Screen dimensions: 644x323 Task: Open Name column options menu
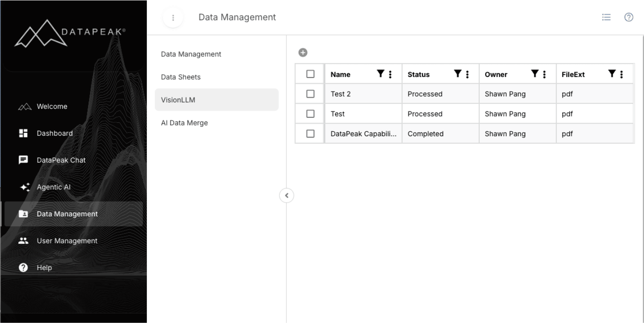pyautogui.click(x=390, y=74)
